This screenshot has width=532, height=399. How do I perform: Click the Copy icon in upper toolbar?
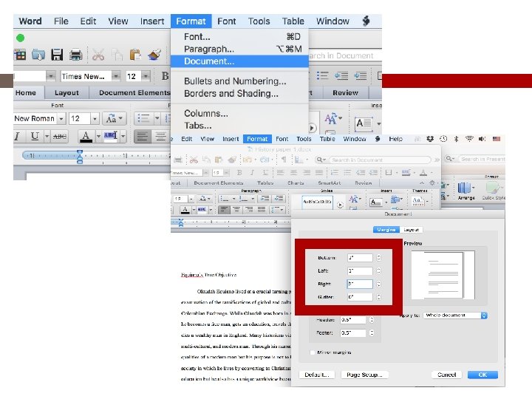click(x=117, y=55)
